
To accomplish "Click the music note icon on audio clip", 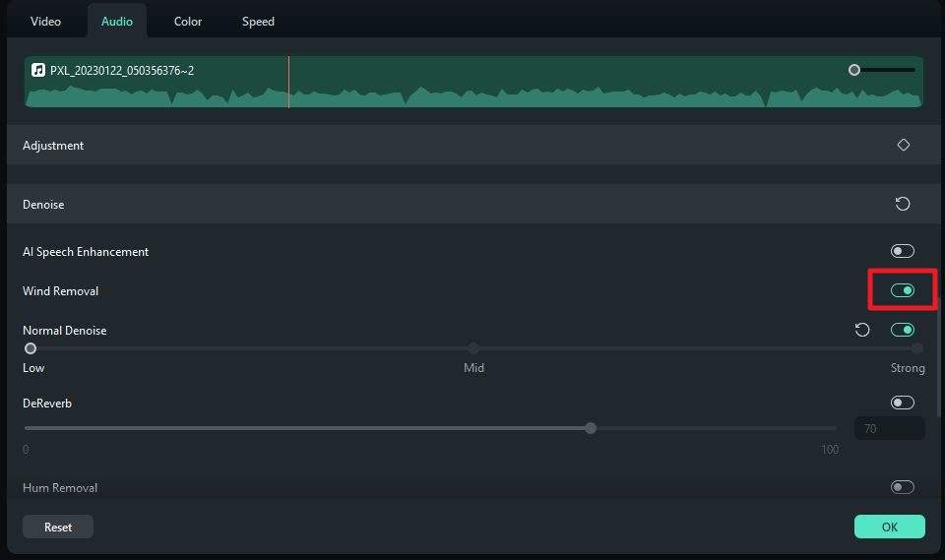I will (x=38, y=70).
